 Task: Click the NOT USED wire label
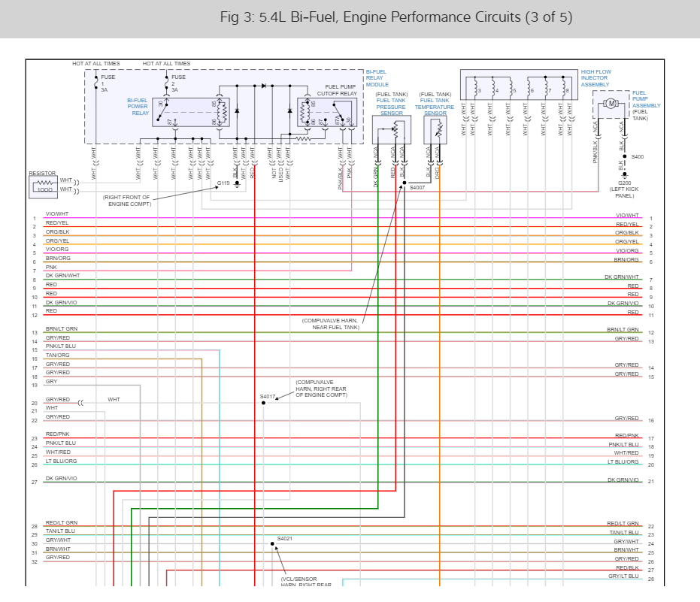277,173
